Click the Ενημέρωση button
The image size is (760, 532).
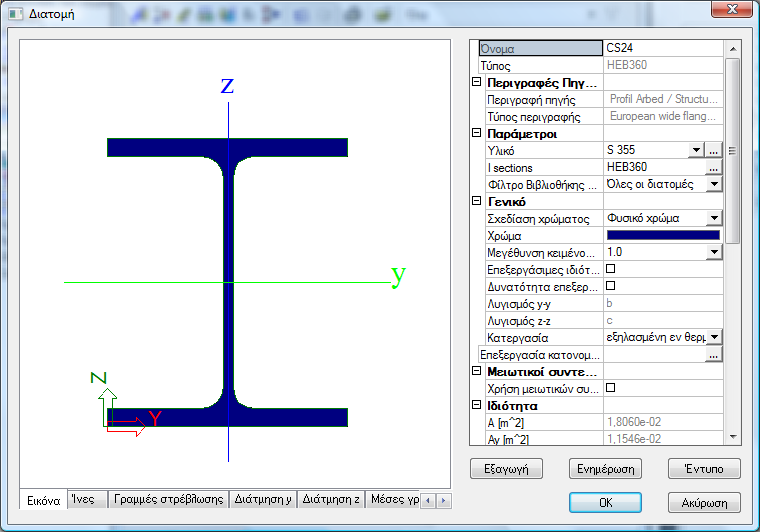coord(605,469)
